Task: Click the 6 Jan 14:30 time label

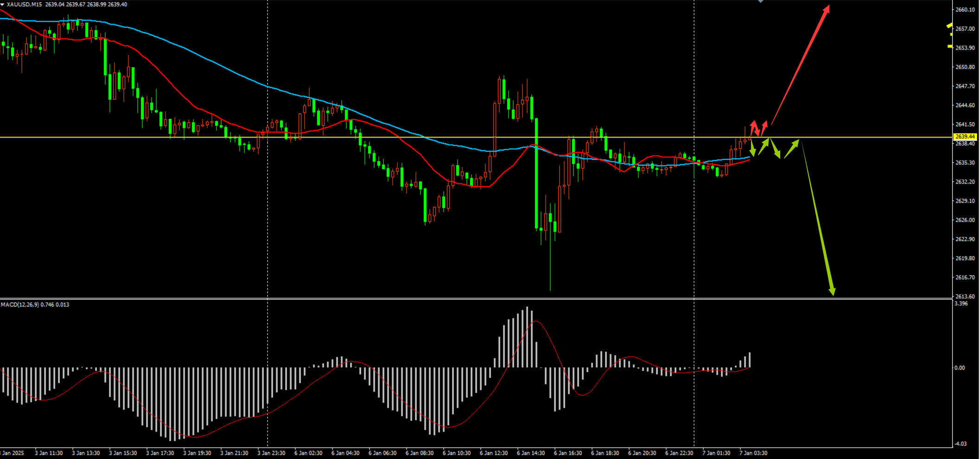Action: click(x=531, y=453)
